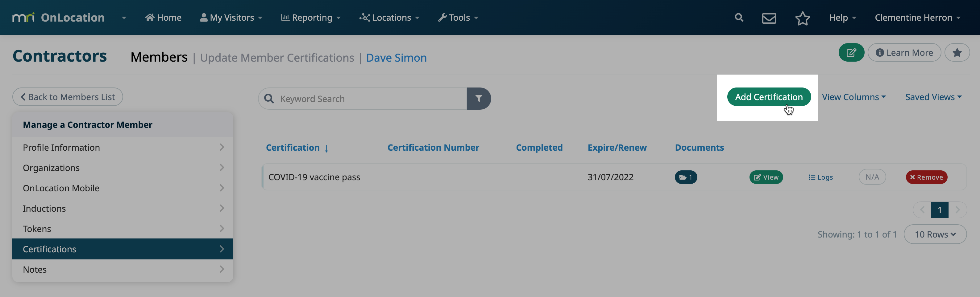Open the documents folder badge showing 1
Viewport: 980px width, 297px height.
click(x=686, y=177)
